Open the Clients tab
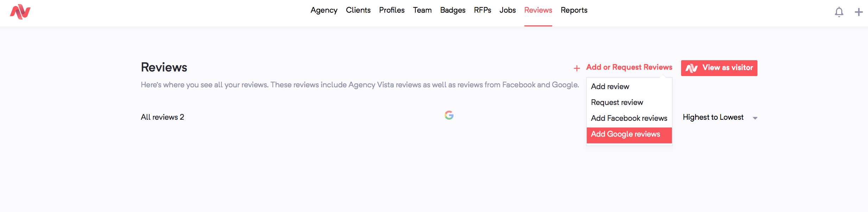Image resolution: width=868 pixels, height=212 pixels. click(x=358, y=10)
